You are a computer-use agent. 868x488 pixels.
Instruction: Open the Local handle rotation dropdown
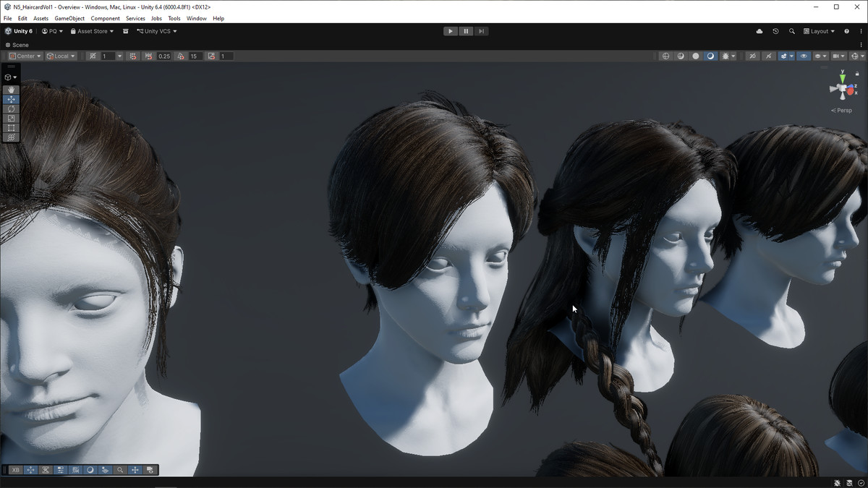[61, 56]
